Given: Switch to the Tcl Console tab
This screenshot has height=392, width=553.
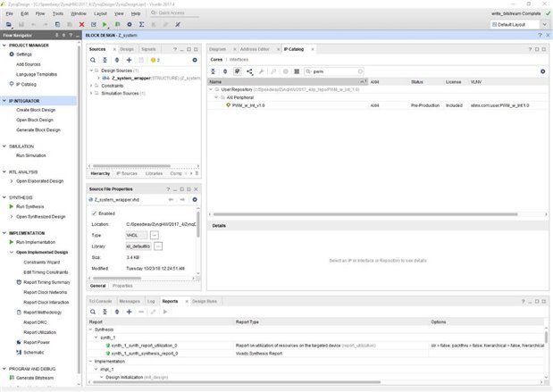Looking at the screenshot, I should click(x=100, y=302).
